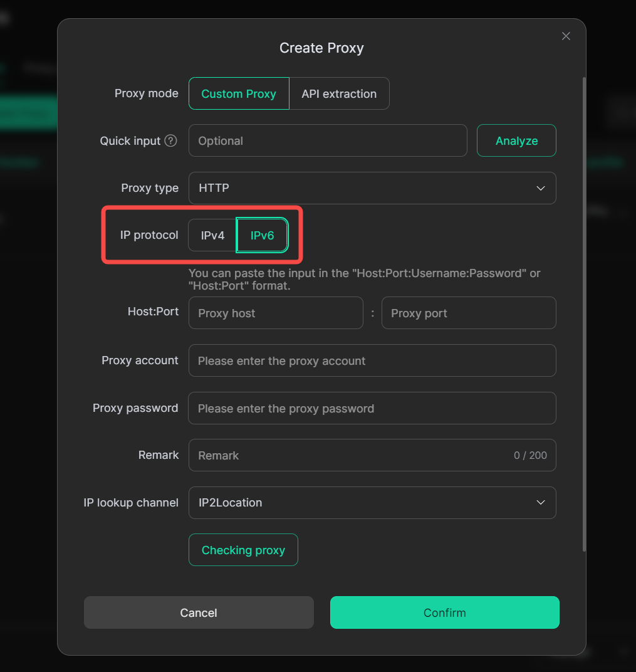Cancel the proxy dialog
Image resolution: width=636 pixels, height=672 pixels.
coord(199,612)
